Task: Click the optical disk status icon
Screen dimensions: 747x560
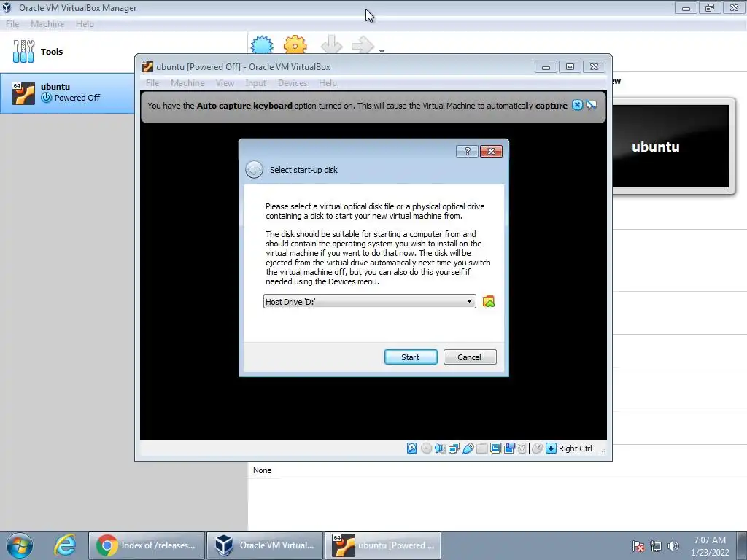Action: (x=426, y=448)
